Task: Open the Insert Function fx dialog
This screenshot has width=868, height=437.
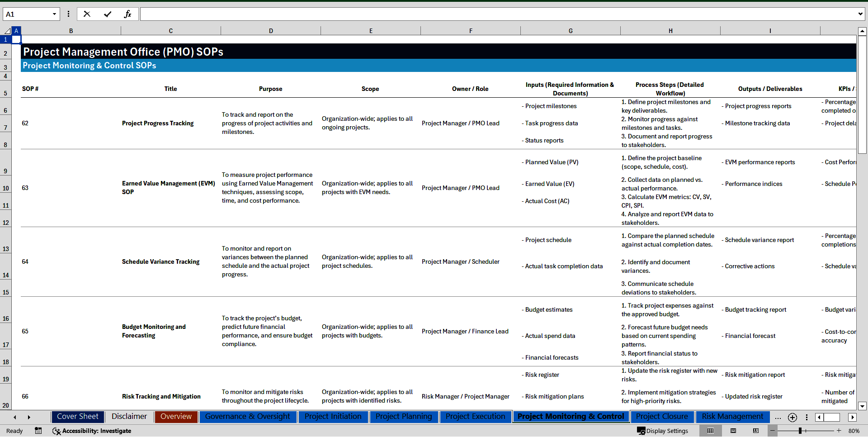Action: click(127, 14)
